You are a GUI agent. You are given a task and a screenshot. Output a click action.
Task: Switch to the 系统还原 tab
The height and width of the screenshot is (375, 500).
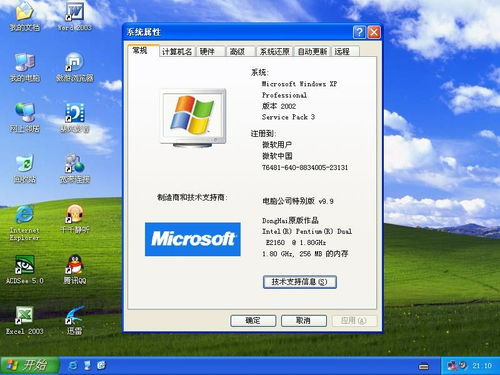(275, 52)
